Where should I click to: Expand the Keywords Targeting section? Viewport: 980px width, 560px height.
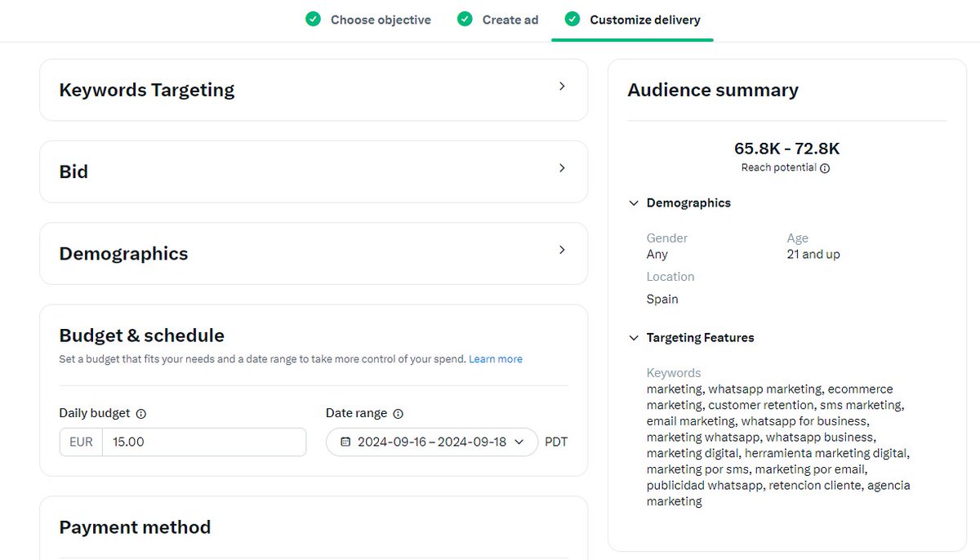tap(562, 85)
